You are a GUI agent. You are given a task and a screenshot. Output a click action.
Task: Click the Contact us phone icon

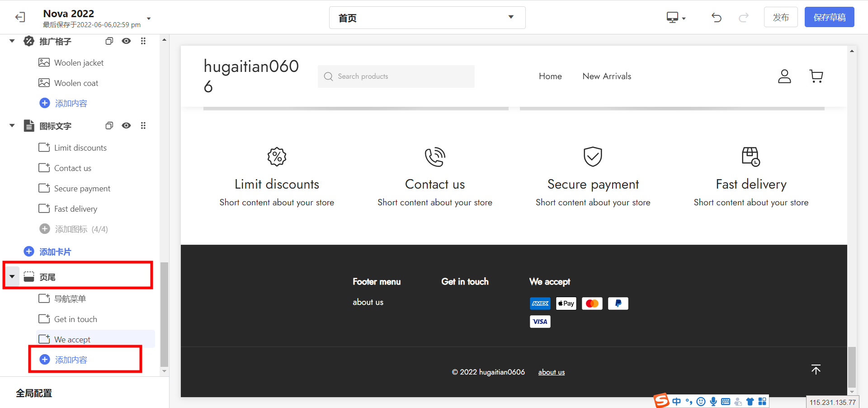pos(435,157)
